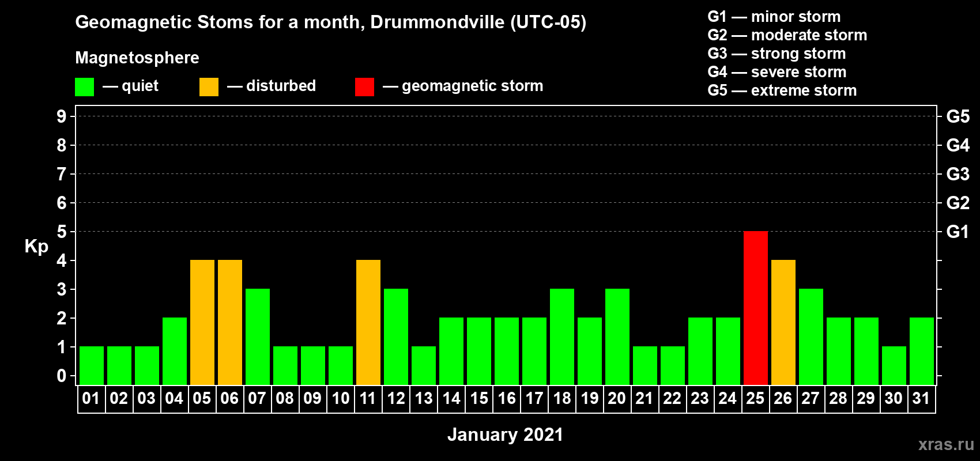Click the 'disturbed' legend text
Screen dimensions: 980x461
[x=281, y=86]
